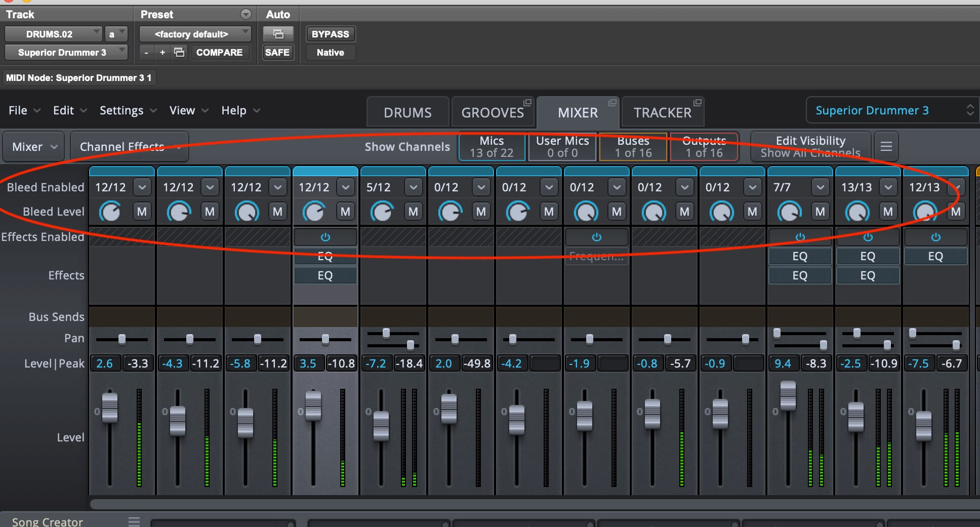
Task: Click the Native button
Action: pyautogui.click(x=330, y=52)
